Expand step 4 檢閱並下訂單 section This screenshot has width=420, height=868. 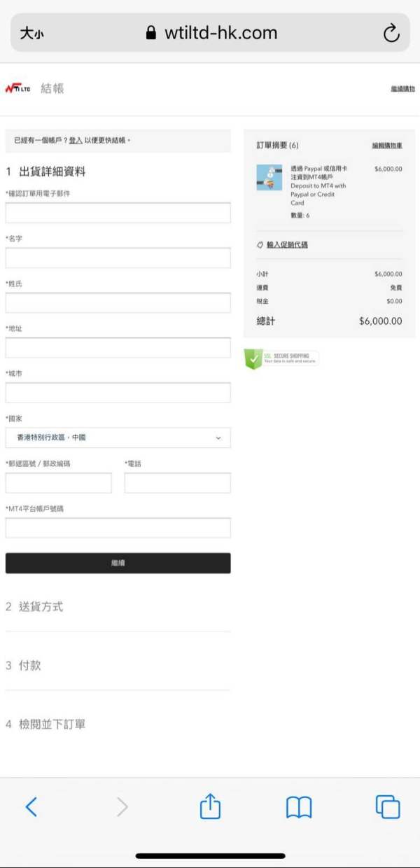(x=118, y=724)
